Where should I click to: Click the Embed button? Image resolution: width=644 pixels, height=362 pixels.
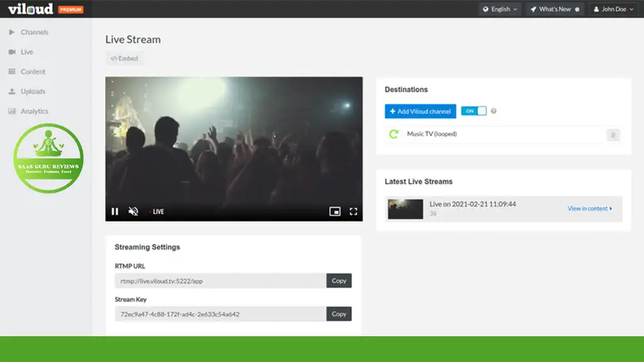pyautogui.click(x=125, y=58)
